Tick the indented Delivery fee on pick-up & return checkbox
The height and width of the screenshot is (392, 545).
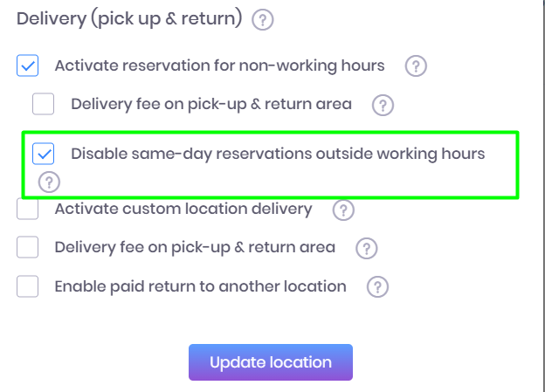[44, 105]
